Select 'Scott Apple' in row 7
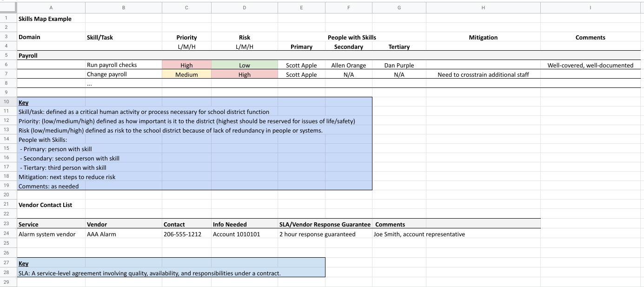 pyautogui.click(x=301, y=74)
